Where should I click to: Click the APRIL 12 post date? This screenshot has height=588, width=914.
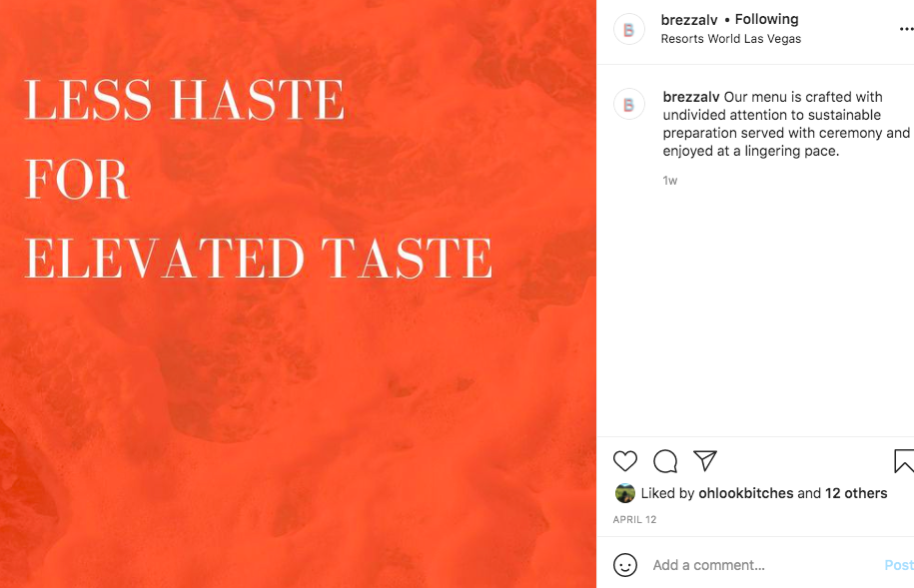click(x=634, y=520)
